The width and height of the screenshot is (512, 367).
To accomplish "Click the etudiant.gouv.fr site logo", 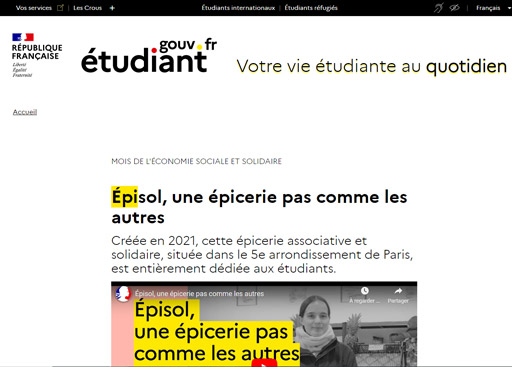I will click(149, 55).
